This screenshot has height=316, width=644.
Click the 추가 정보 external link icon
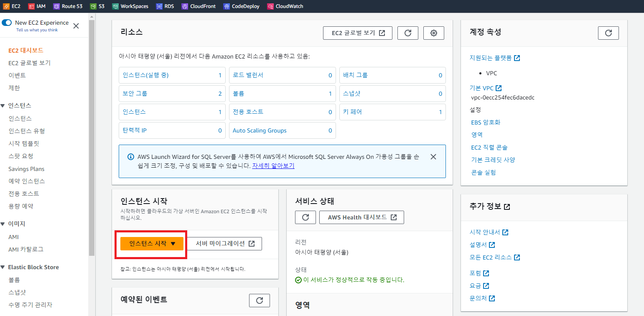coord(507,206)
